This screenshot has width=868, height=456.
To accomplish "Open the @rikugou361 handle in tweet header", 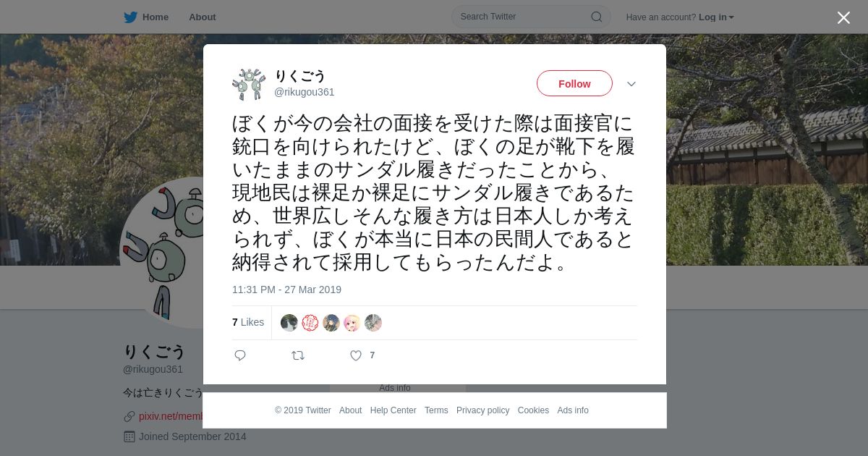I will coord(304,92).
